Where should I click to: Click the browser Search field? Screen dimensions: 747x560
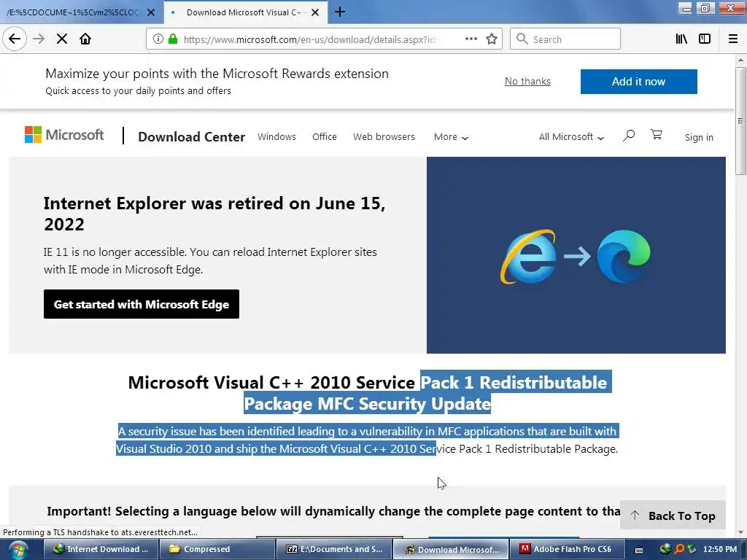pyautogui.click(x=565, y=39)
